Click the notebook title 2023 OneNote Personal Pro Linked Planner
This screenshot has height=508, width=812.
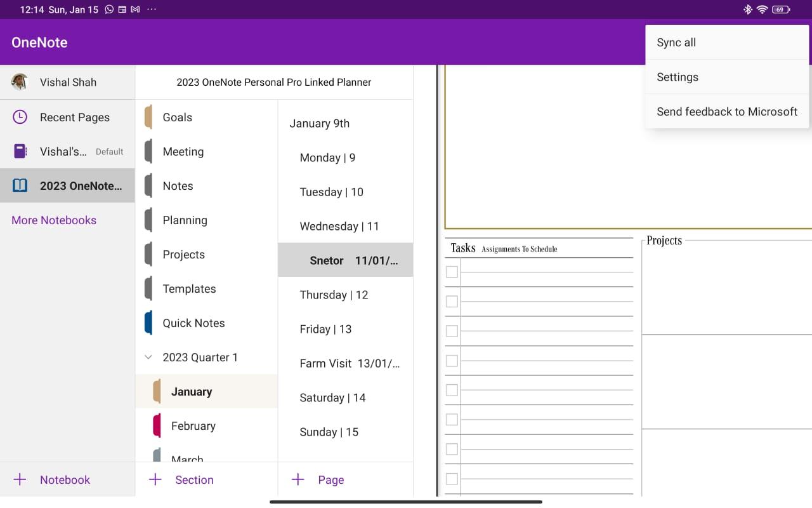(x=274, y=82)
